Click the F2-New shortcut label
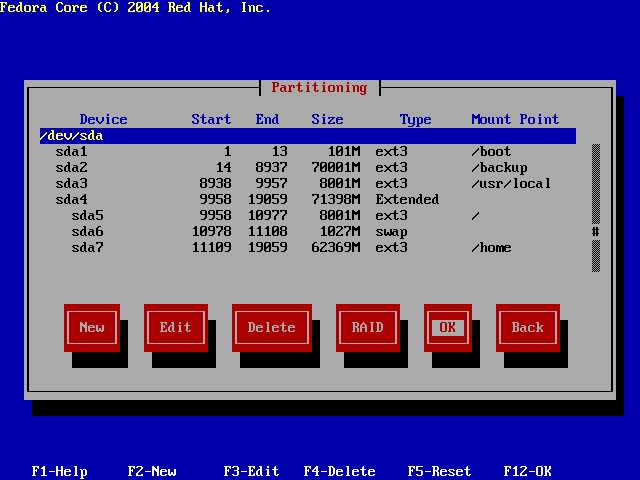640x480 pixels. (x=151, y=471)
